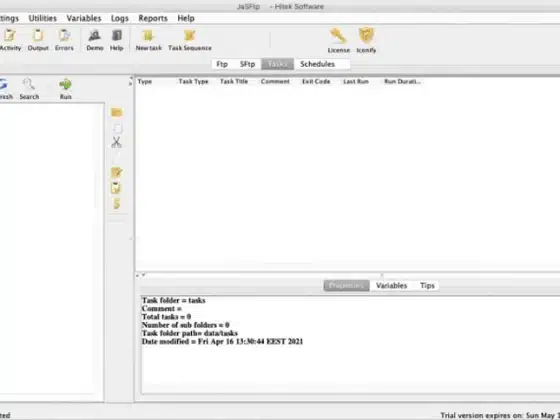Click the 'Number of sub folders = 0' line
560x420 pixels.
tap(185, 325)
